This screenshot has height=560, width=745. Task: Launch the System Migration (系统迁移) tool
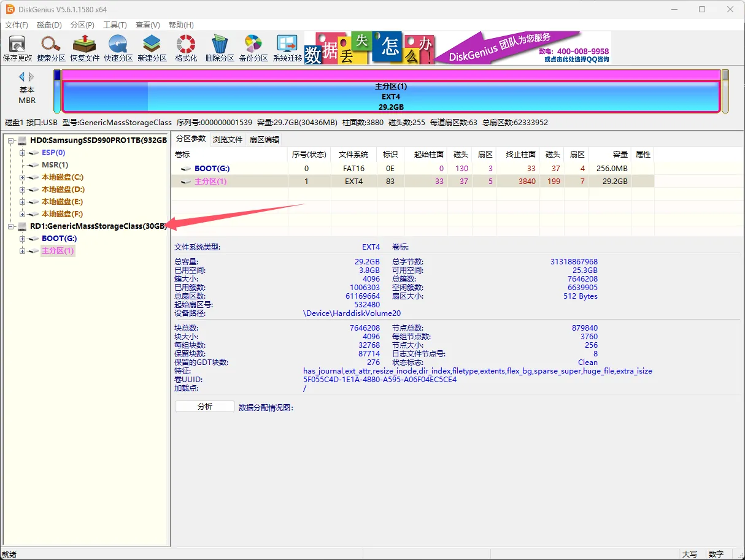click(287, 48)
